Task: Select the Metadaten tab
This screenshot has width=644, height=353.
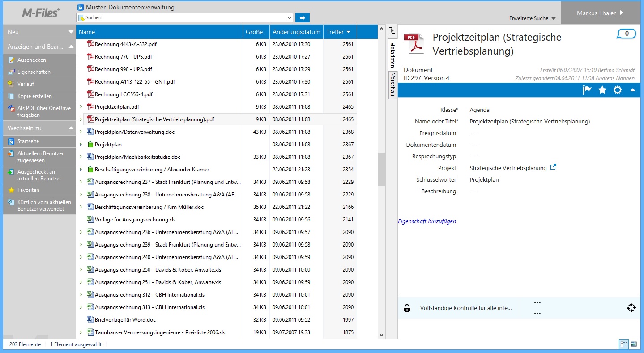Action: 392,55
